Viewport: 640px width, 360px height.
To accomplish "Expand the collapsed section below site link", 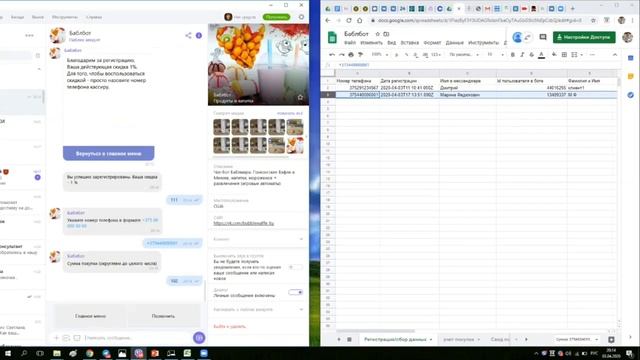I will [x=301, y=239].
